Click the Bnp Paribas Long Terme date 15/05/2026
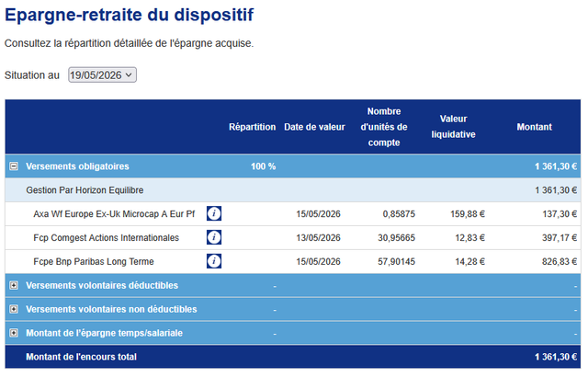 point(319,261)
